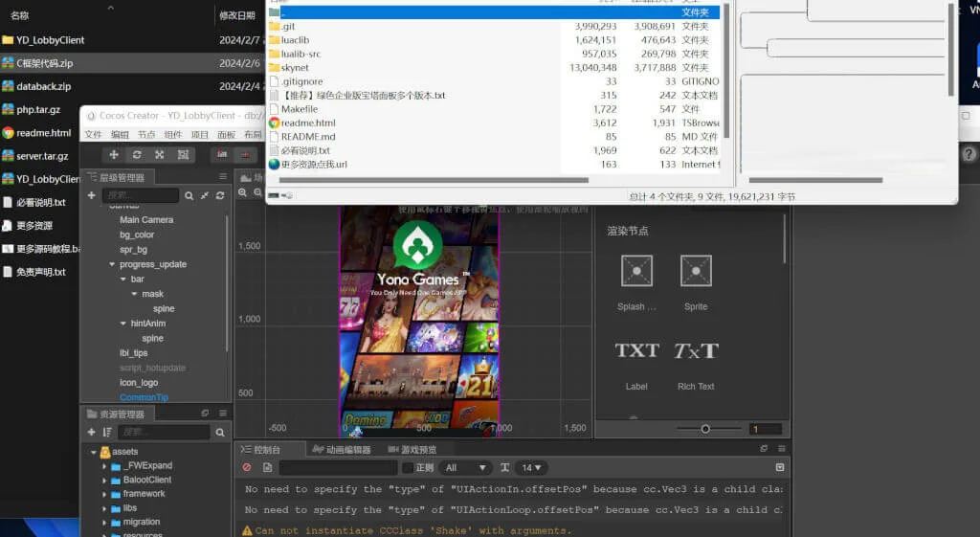Enable the regex checkbox in console

click(408, 467)
